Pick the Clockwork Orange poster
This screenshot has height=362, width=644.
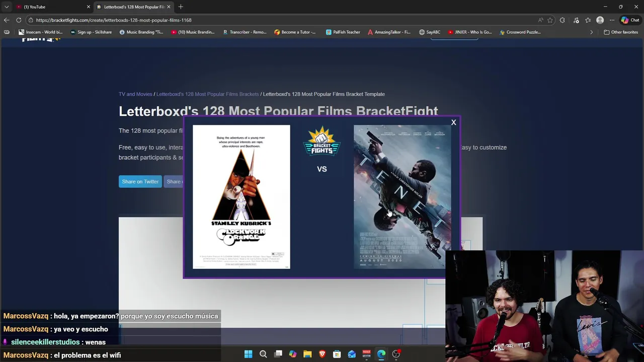click(242, 197)
